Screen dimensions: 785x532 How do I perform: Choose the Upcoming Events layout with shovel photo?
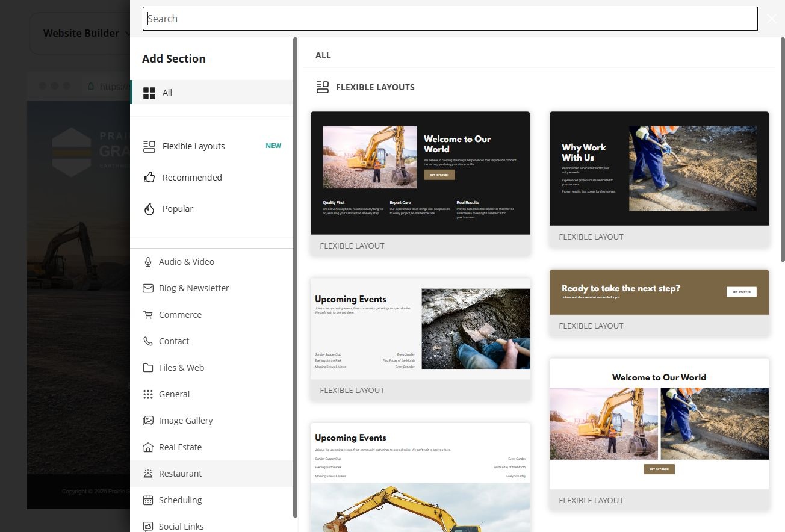(420, 339)
